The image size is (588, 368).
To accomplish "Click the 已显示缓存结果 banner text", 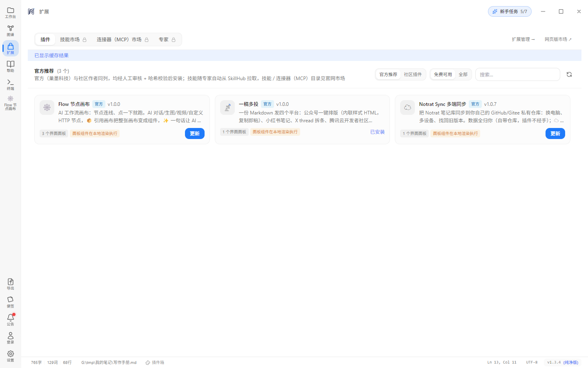I will (x=51, y=55).
